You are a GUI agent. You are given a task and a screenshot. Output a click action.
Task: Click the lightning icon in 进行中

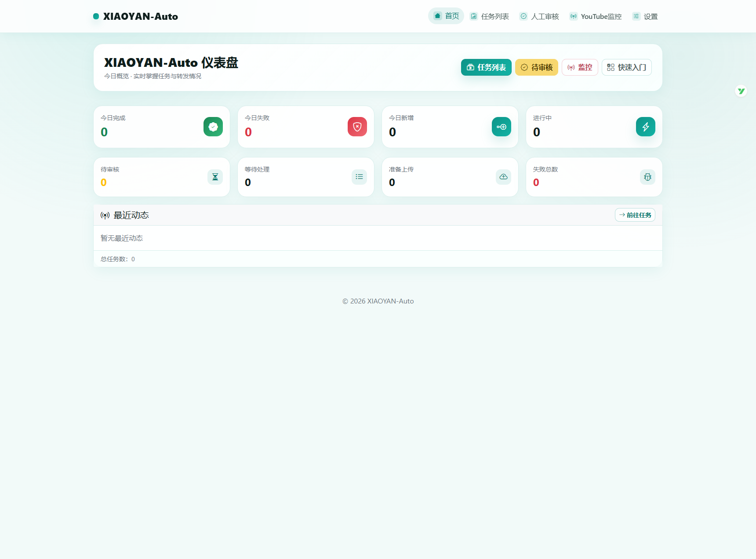pos(646,127)
